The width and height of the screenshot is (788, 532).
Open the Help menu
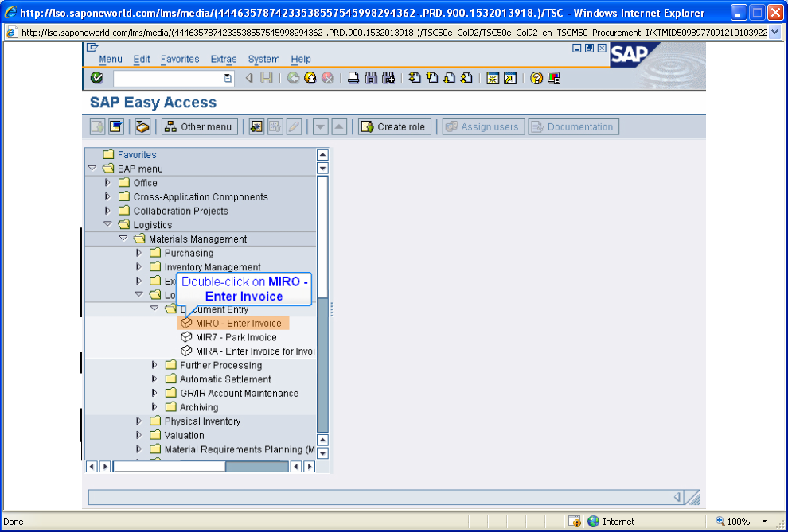pos(301,59)
